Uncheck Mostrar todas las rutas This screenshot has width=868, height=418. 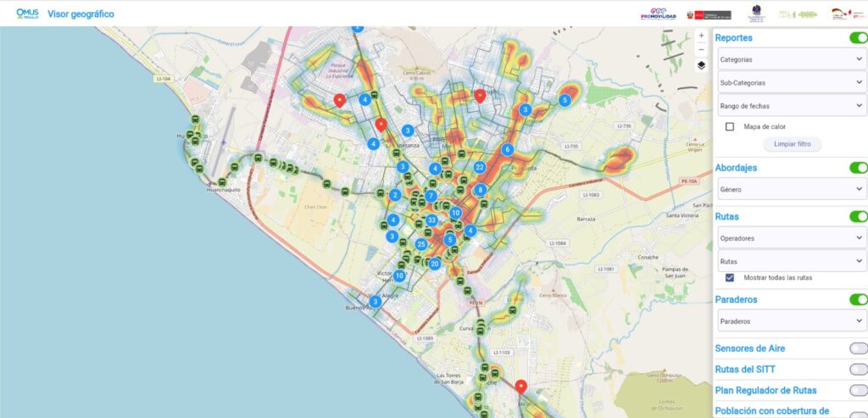coord(730,277)
